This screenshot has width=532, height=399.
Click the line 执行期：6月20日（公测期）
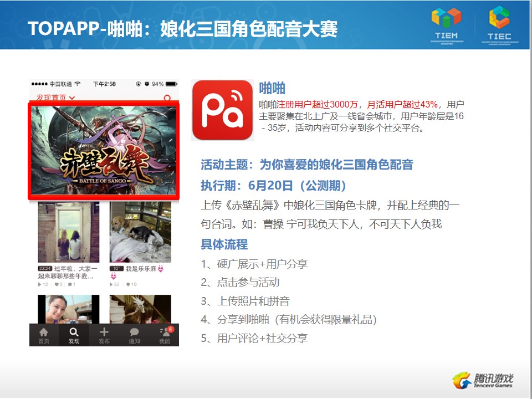273,186
